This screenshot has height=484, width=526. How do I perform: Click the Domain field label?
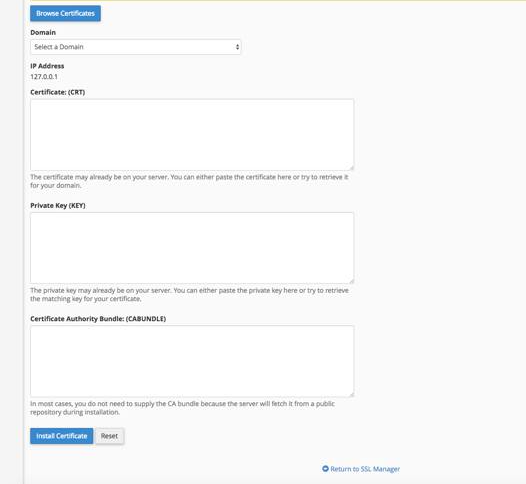point(43,33)
